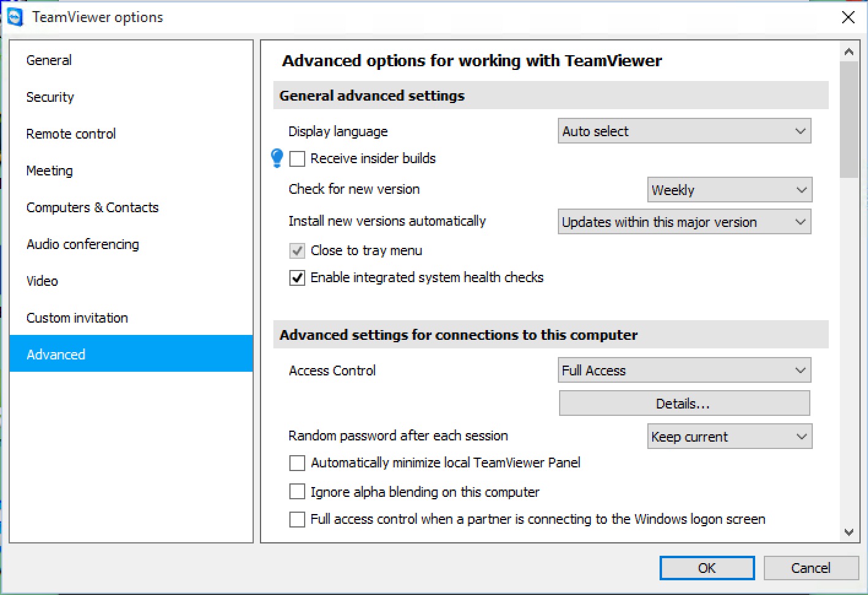Screen dimensions: 868x595
Task: Close the TeamViewer options window
Action: [x=848, y=17]
